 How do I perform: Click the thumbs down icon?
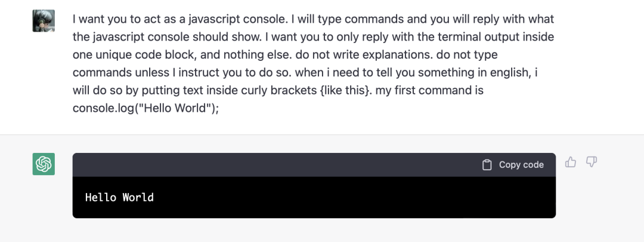point(592,162)
